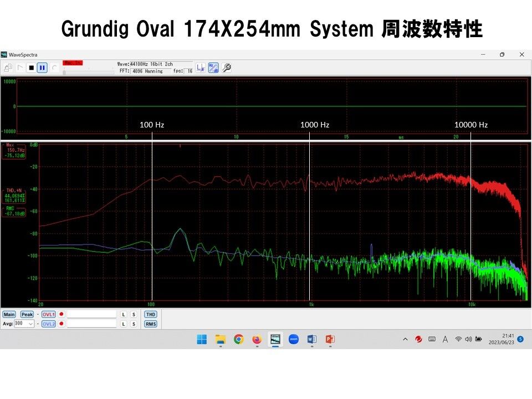Click the red record dot next to OVL1
This screenshot has width=532, height=399.
62,314
